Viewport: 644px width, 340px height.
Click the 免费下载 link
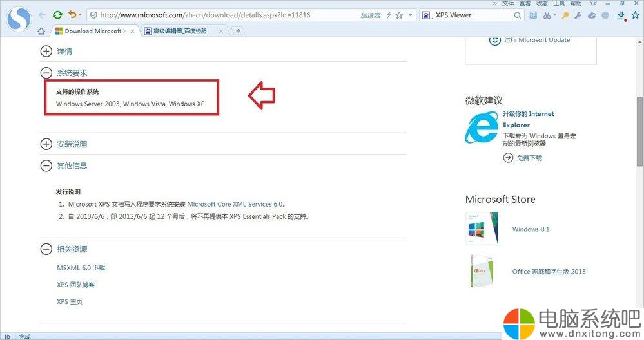point(529,158)
